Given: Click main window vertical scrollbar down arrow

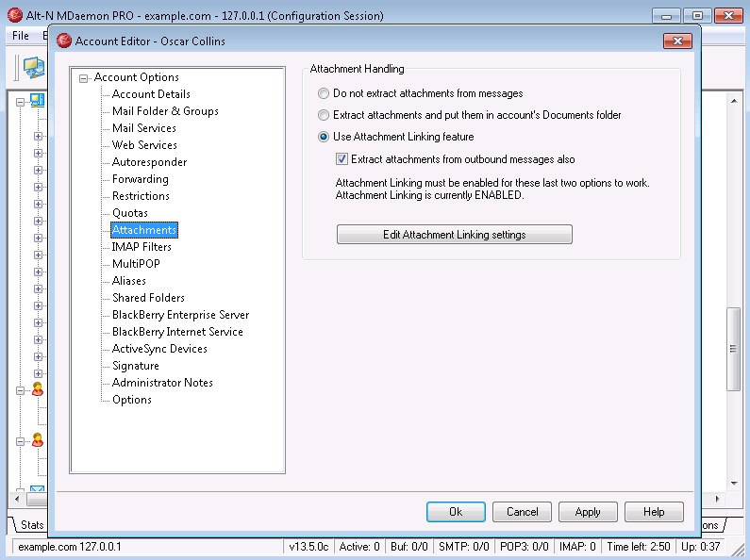Looking at the screenshot, I should tap(734, 484).
